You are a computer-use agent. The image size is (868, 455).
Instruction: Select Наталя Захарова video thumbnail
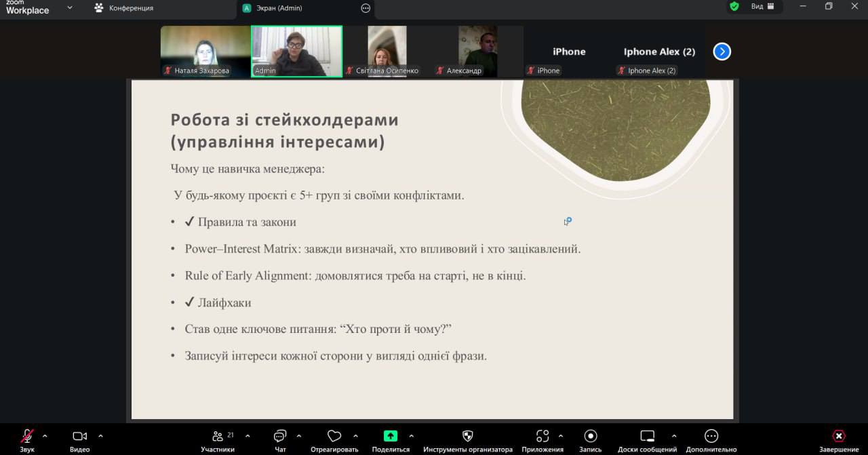[205, 52]
